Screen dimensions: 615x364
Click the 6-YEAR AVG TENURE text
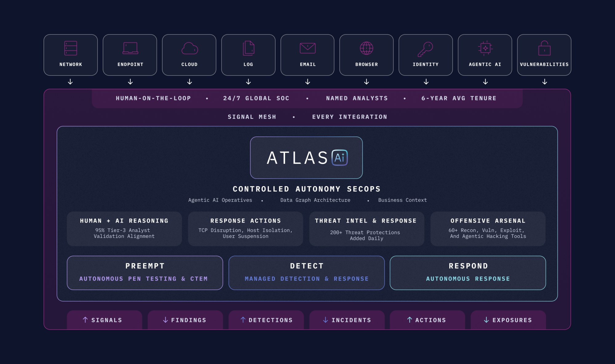tap(459, 98)
